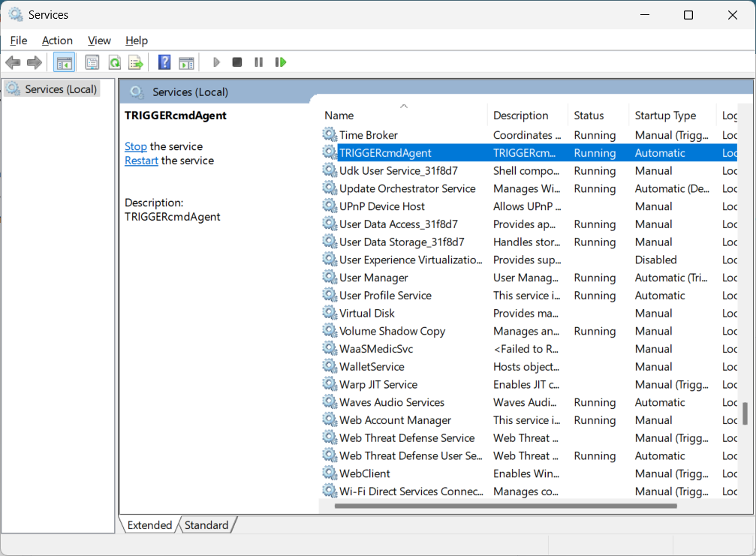Click the gear icon beside Warp JIT Service
The height and width of the screenshot is (556, 756).
click(x=330, y=383)
